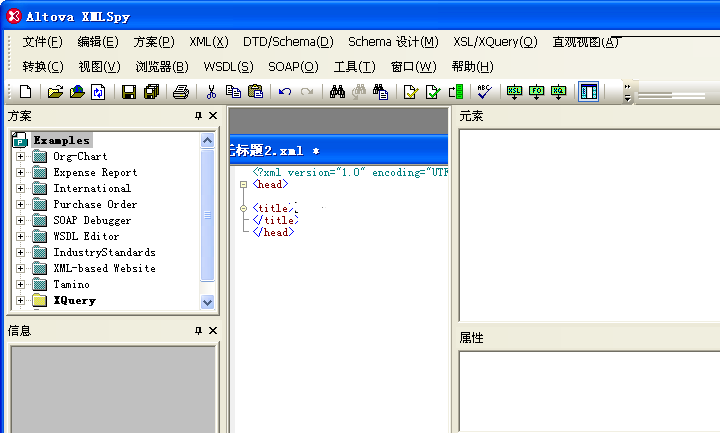
Task: Expand the Purchase Order folder
Action: coord(20,204)
